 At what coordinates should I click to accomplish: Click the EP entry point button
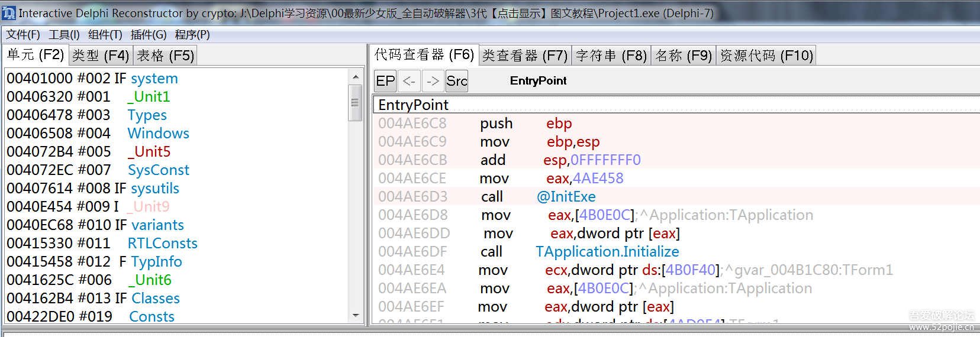385,81
